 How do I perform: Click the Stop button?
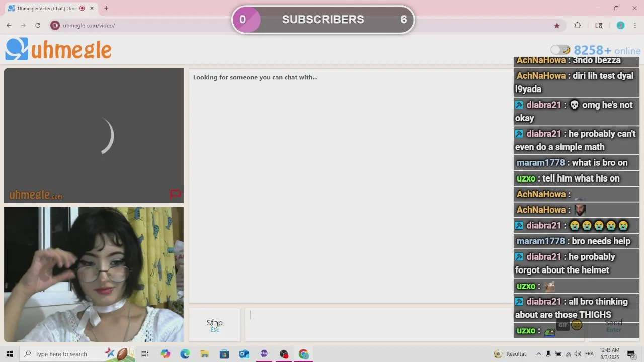(x=215, y=325)
